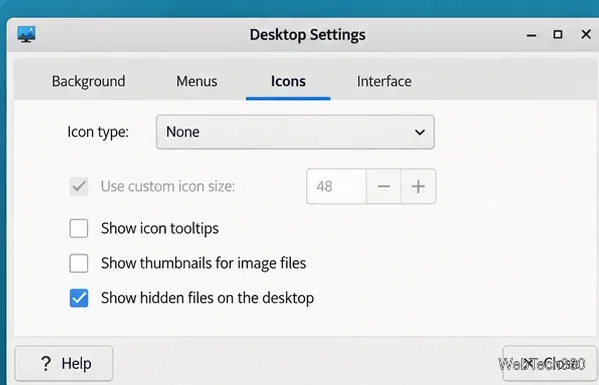Click the Desktop Settings monitor icon in titlebar
599x385 pixels.
(26, 34)
